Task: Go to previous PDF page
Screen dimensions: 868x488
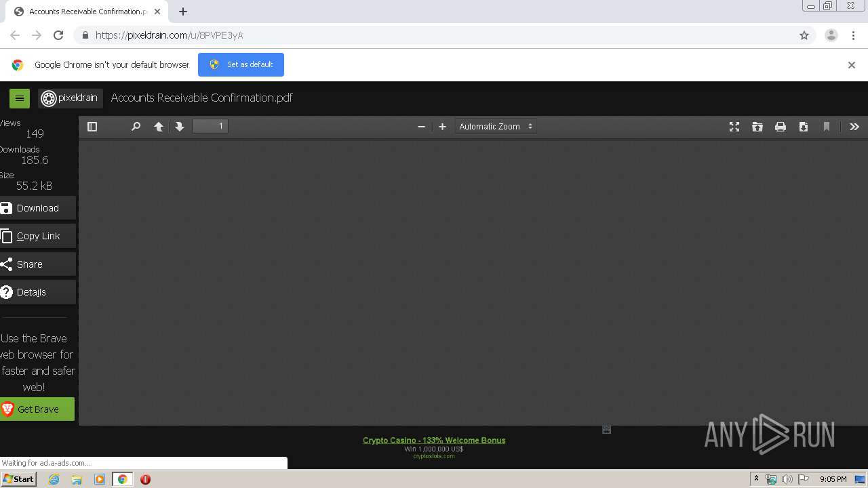Action: point(158,127)
